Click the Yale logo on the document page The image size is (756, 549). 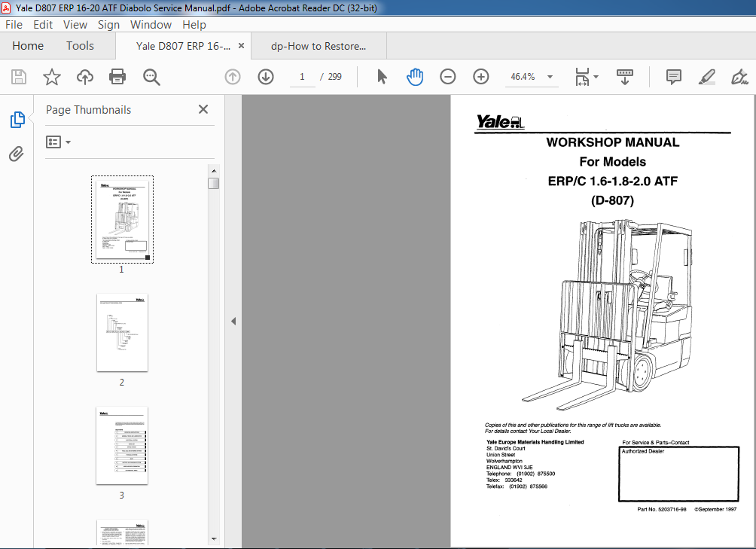(500, 122)
